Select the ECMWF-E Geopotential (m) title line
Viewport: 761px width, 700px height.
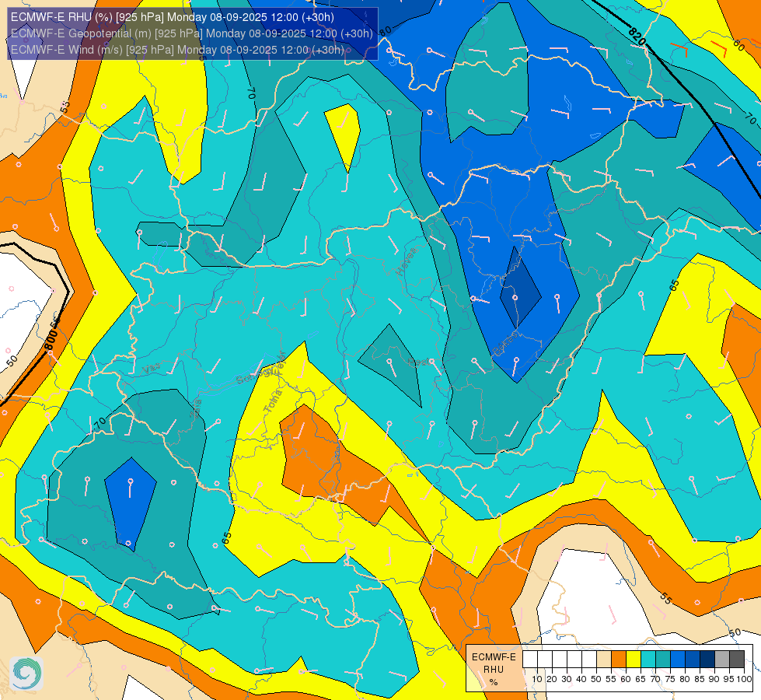coord(192,33)
